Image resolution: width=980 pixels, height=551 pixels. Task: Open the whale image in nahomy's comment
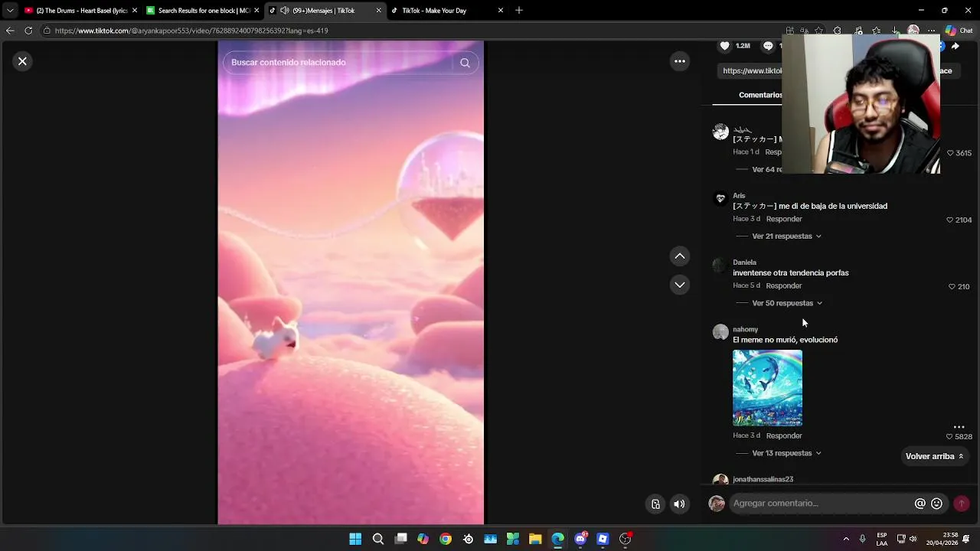[767, 388]
